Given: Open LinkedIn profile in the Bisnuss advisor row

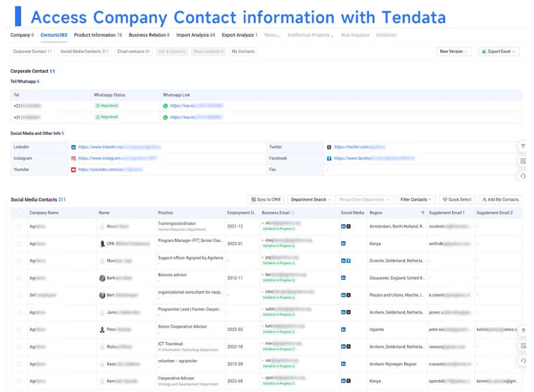Looking at the screenshot, I should pyautogui.click(x=344, y=278).
